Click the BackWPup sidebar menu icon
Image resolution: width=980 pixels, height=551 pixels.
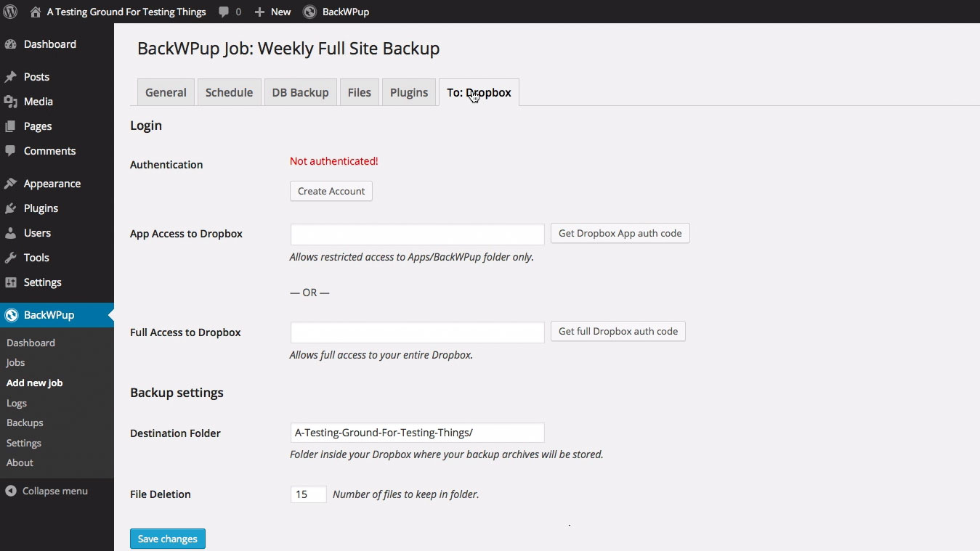(10, 315)
